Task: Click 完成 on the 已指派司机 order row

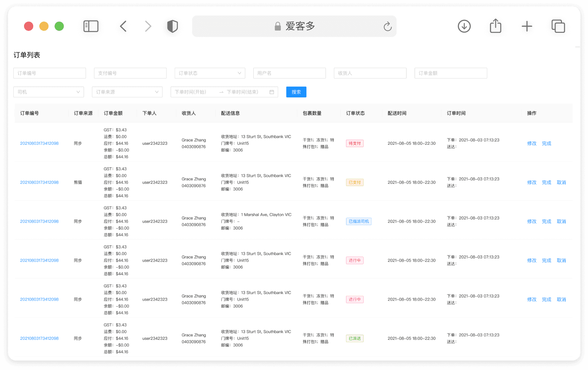Action: pos(546,221)
